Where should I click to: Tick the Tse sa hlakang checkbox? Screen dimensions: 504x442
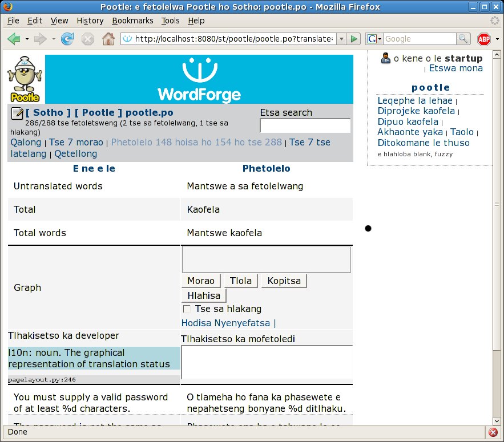[x=187, y=309]
